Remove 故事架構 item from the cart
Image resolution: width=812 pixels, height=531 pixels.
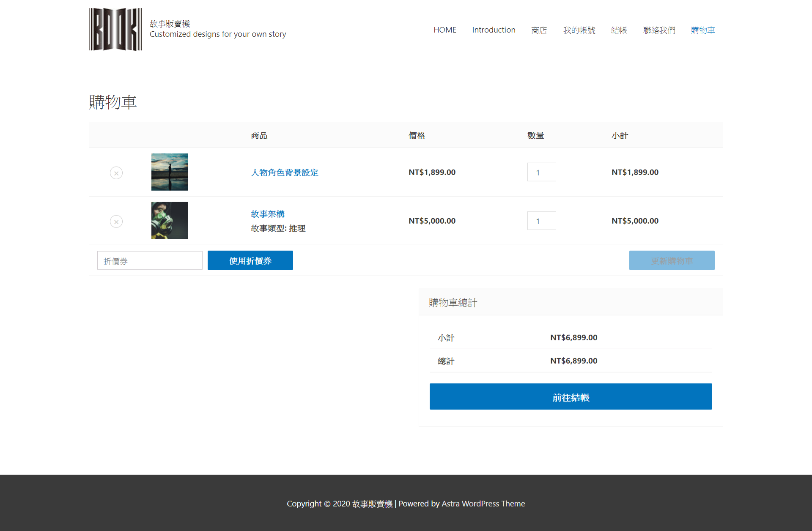(x=116, y=222)
